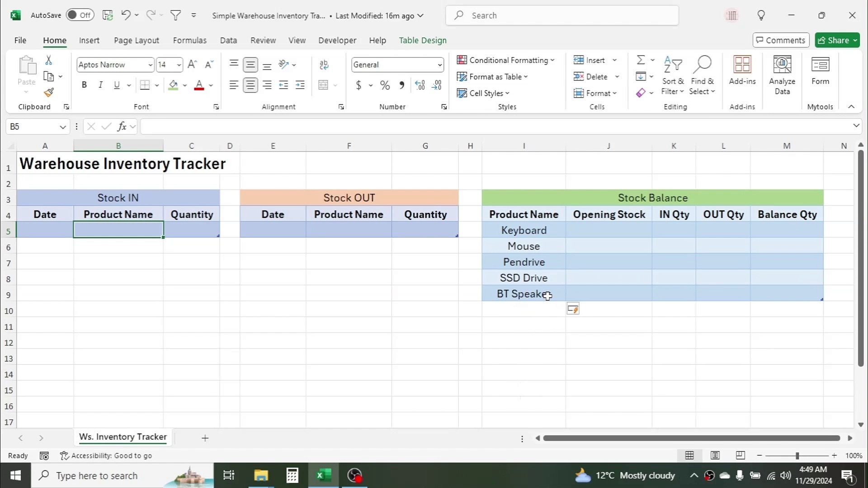Click the zoom level slider
The height and width of the screenshot is (488, 868).
pos(797,455)
